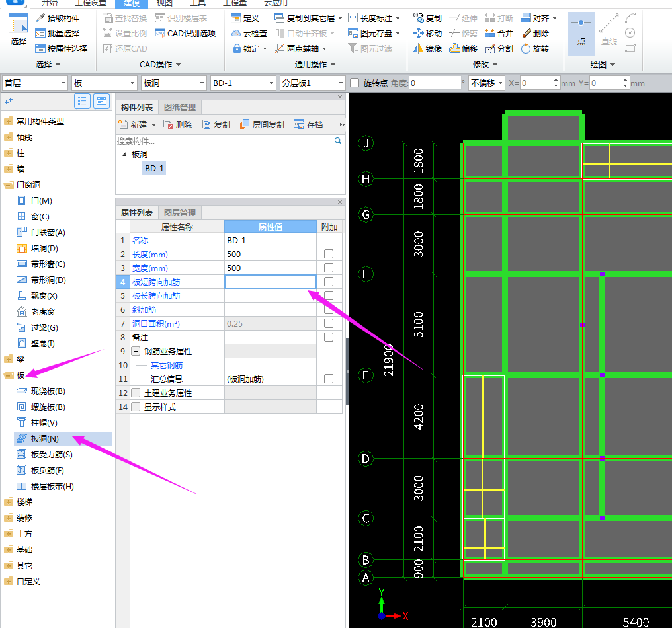672x628 pixels.
Task: Open the 定义 definition tool
Action: 245,18
